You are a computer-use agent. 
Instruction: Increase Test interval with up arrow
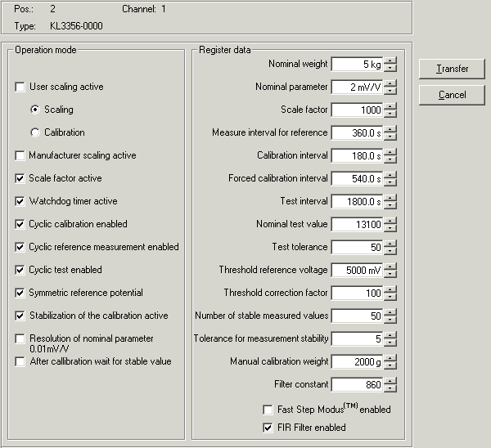[390, 198]
